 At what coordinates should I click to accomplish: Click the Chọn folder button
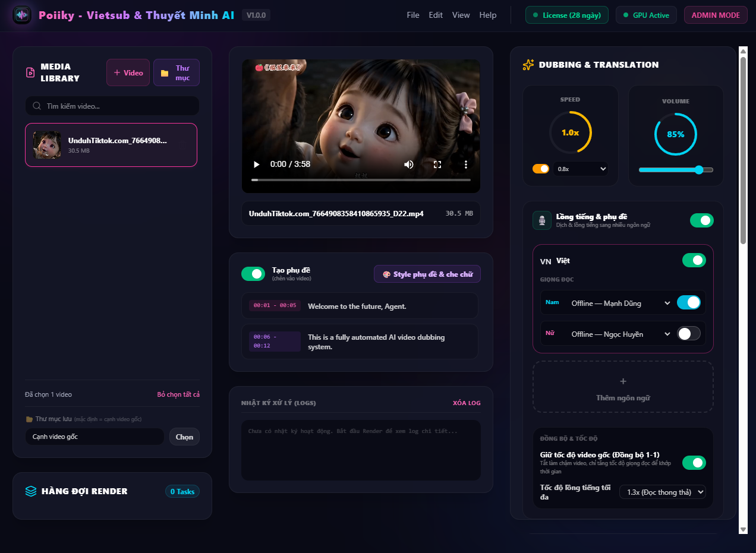pyautogui.click(x=184, y=437)
